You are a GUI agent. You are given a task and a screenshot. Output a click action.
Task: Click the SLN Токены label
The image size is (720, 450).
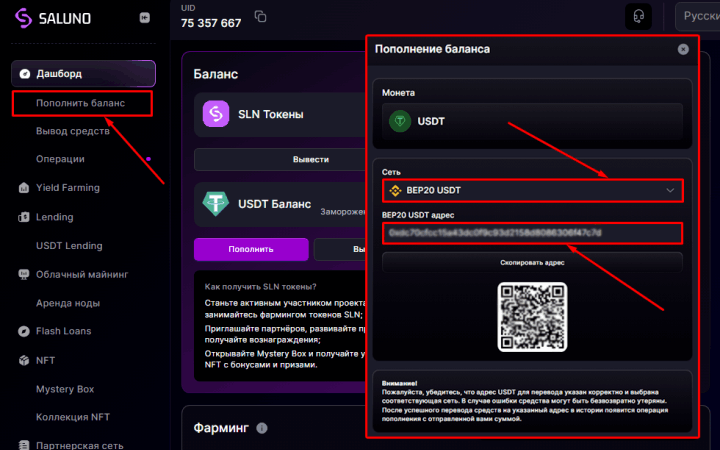click(270, 114)
